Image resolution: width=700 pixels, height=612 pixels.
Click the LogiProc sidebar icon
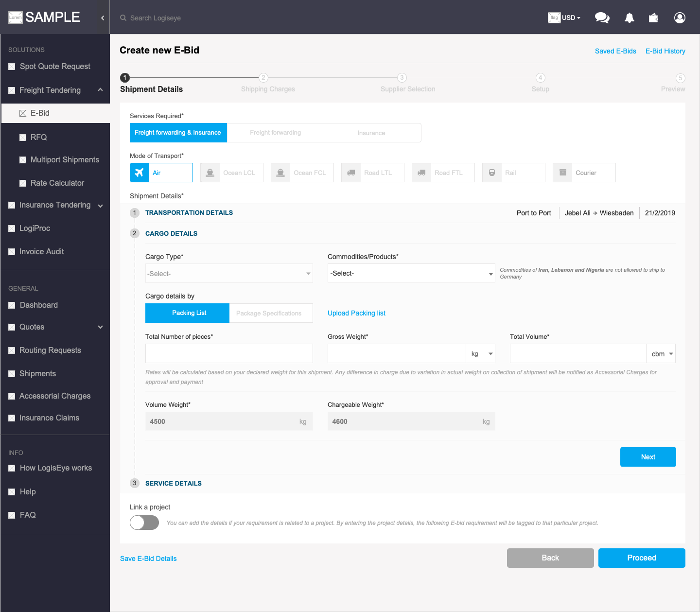12,228
